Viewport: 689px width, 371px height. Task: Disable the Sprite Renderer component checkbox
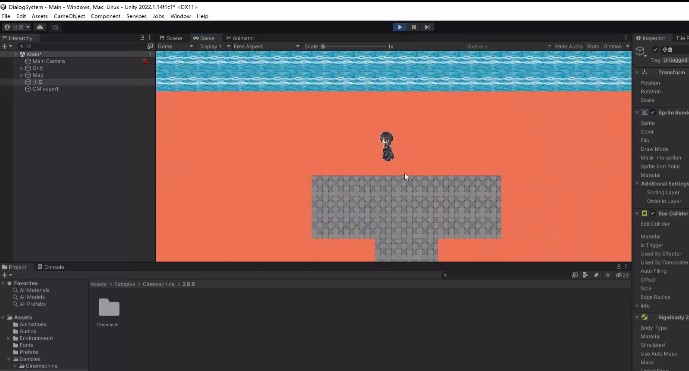tap(653, 113)
